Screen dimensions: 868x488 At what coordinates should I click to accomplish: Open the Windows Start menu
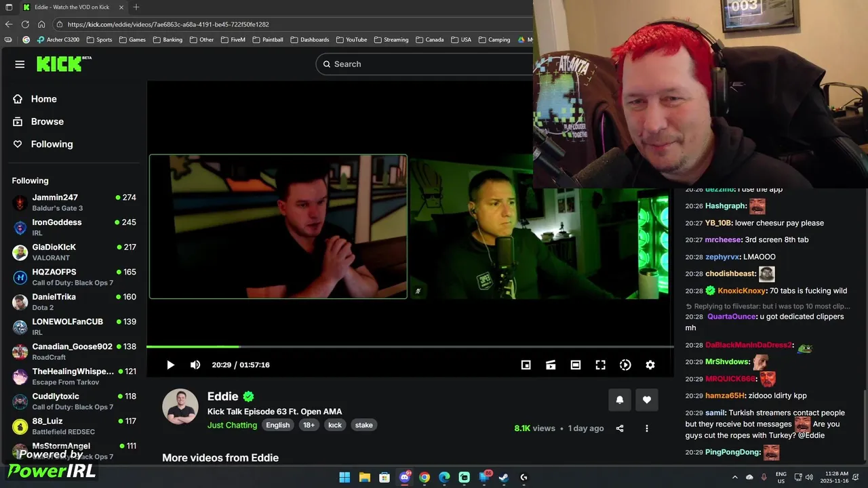[x=344, y=477]
